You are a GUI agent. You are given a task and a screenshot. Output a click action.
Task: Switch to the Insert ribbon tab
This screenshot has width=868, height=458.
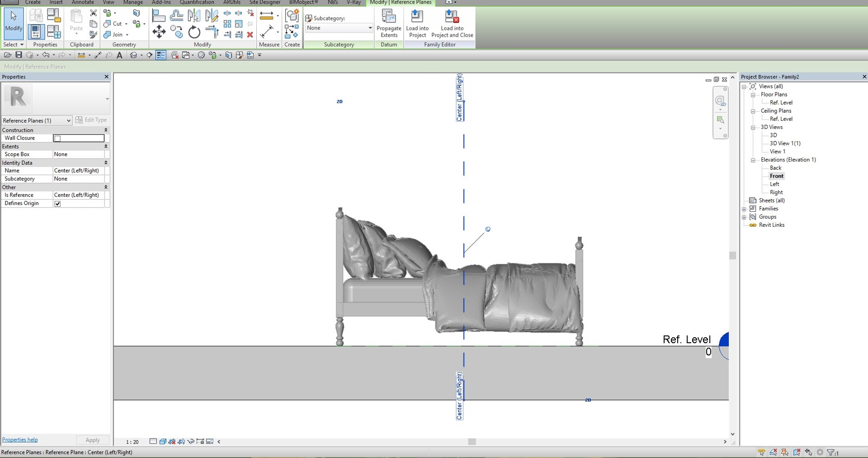(56, 2)
